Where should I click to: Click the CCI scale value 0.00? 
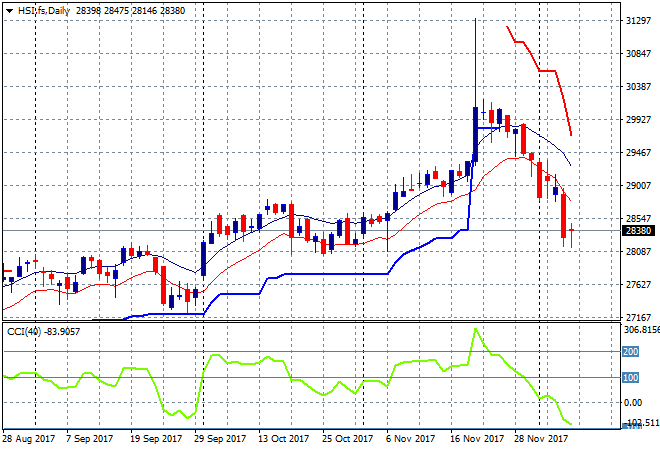point(633,403)
